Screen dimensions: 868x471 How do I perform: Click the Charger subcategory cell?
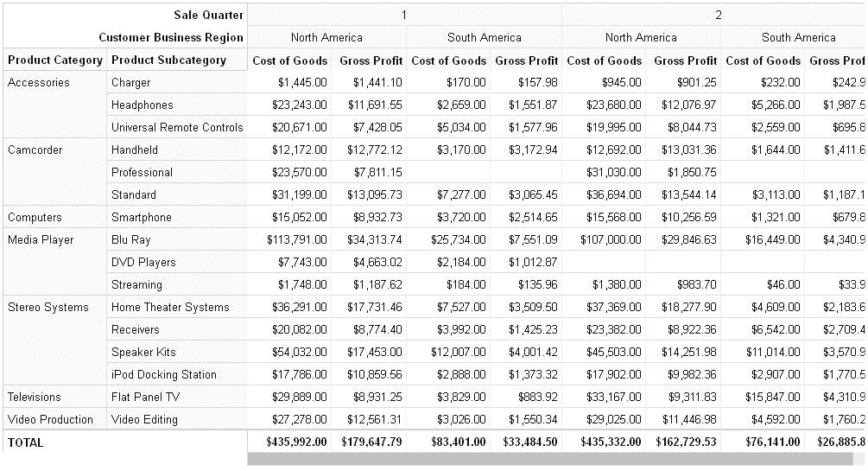[x=176, y=83]
